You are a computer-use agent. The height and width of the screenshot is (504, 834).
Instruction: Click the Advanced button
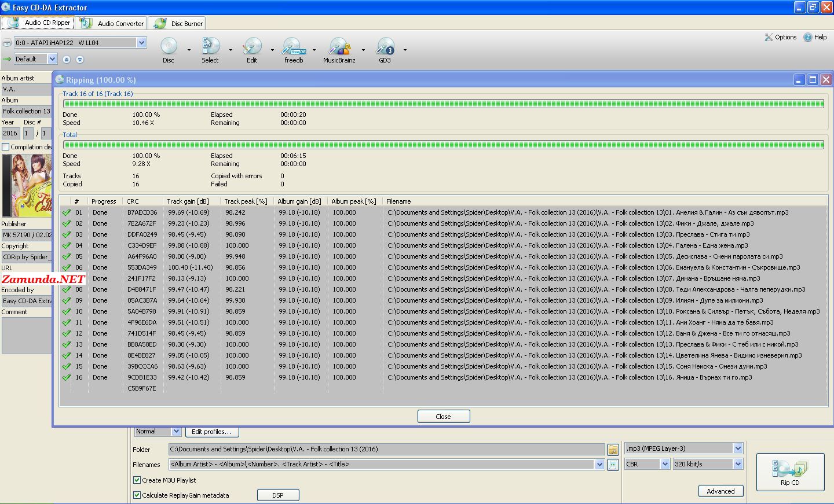click(x=720, y=491)
